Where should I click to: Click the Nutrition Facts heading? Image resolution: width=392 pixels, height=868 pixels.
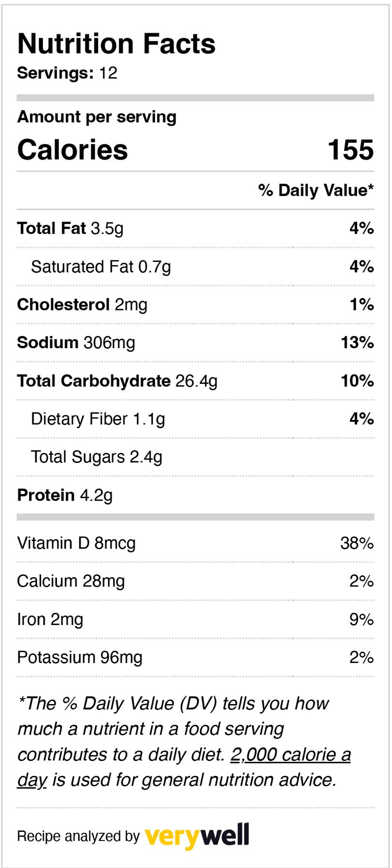tap(116, 44)
